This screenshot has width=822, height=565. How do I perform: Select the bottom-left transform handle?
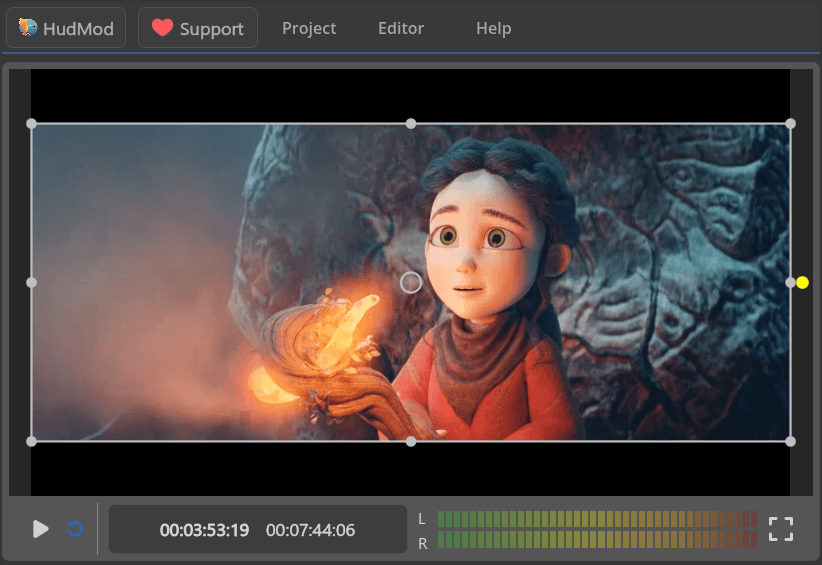pos(31,441)
